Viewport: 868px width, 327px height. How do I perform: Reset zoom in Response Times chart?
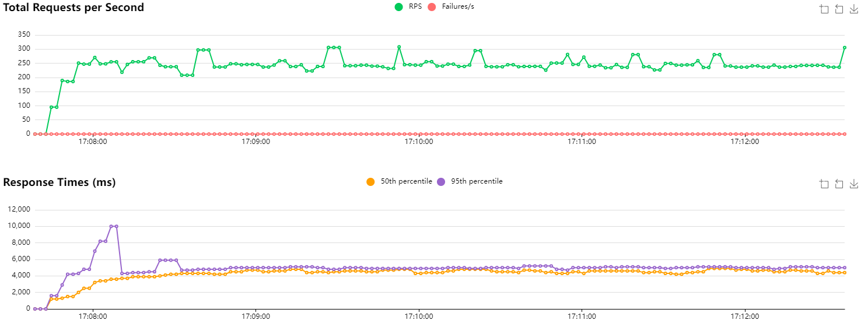pyautogui.click(x=839, y=184)
